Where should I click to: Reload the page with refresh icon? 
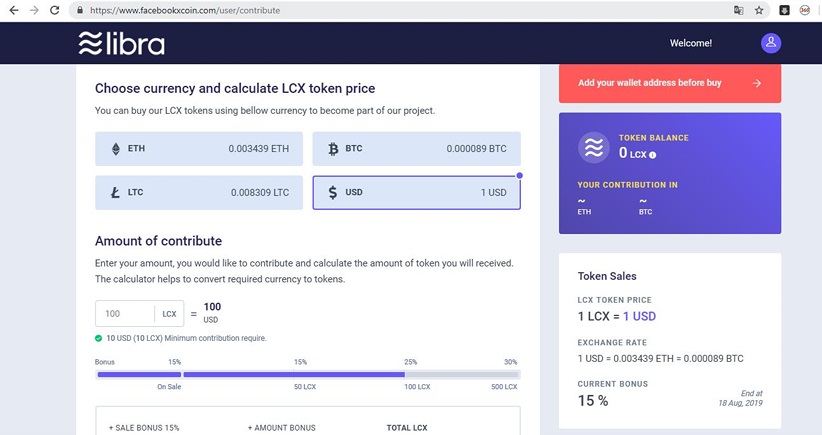57,10
